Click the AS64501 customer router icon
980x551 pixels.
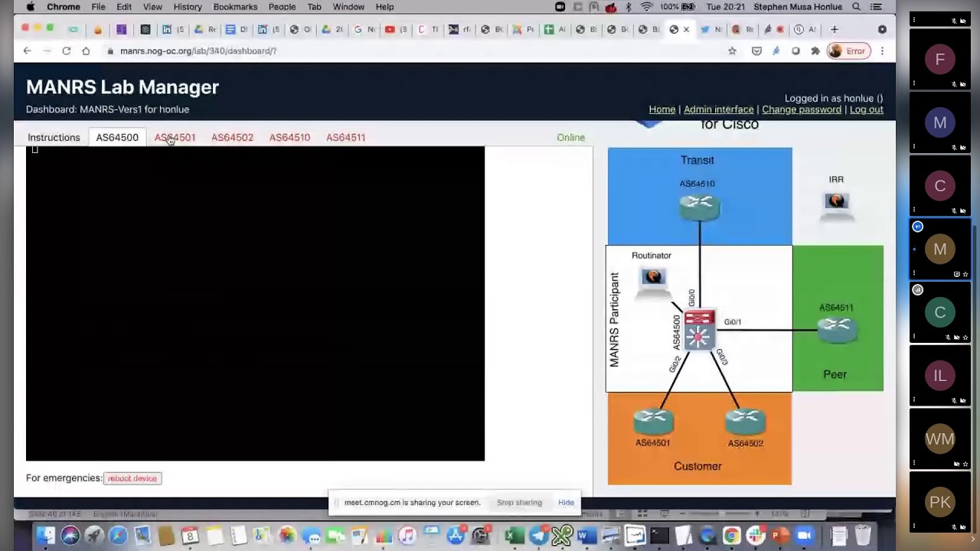[653, 421]
